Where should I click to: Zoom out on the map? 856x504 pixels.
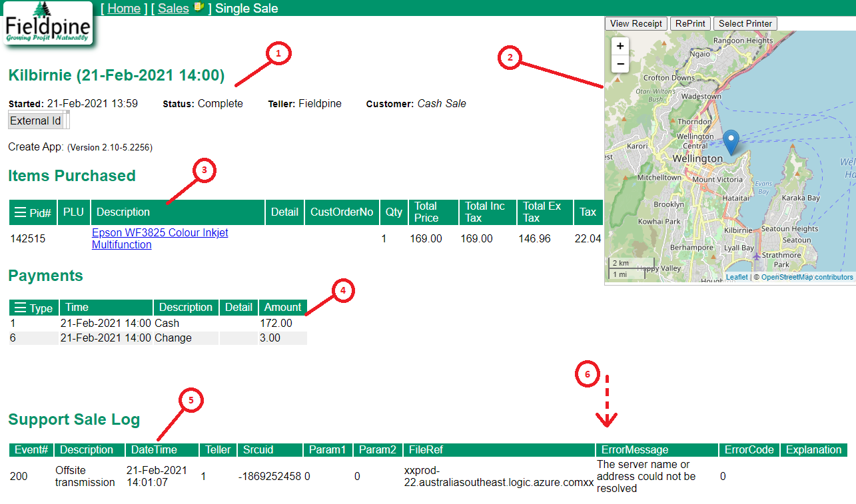[x=620, y=64]
